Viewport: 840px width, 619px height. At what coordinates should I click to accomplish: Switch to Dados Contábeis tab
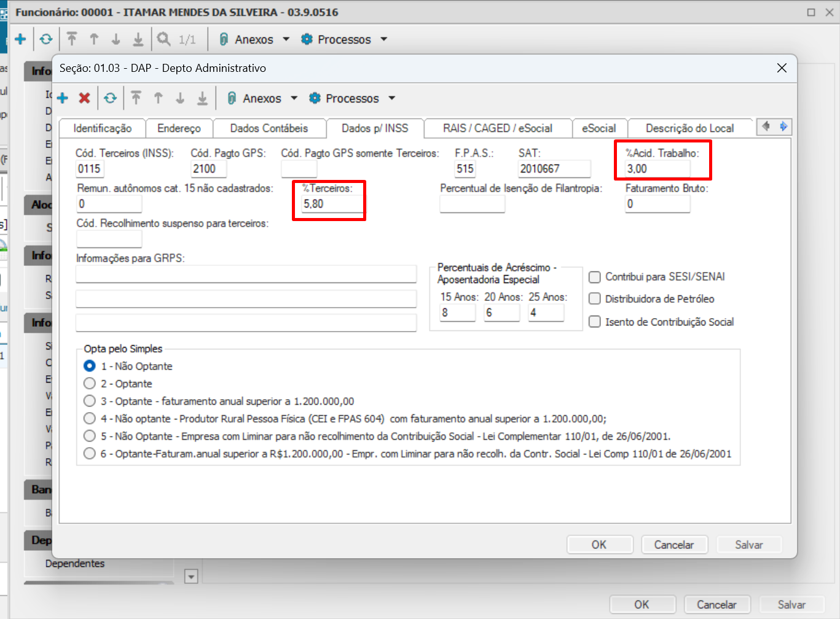click(269, 128)
